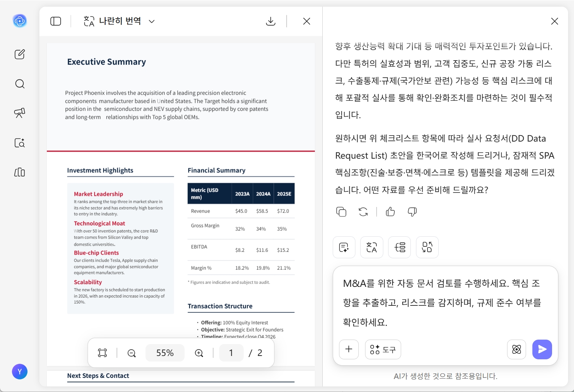574x392 pixels.
Task: Select the translate quick action below the response
Action: point(372,247)
